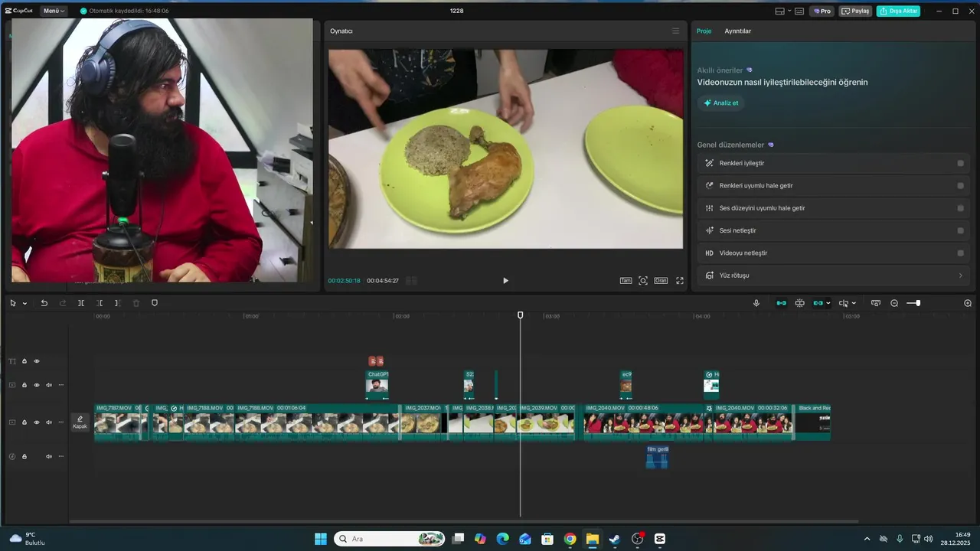Adjust the timeline zoom slider handle
Viewport: 980px width, 551px height.
(918, 303)
